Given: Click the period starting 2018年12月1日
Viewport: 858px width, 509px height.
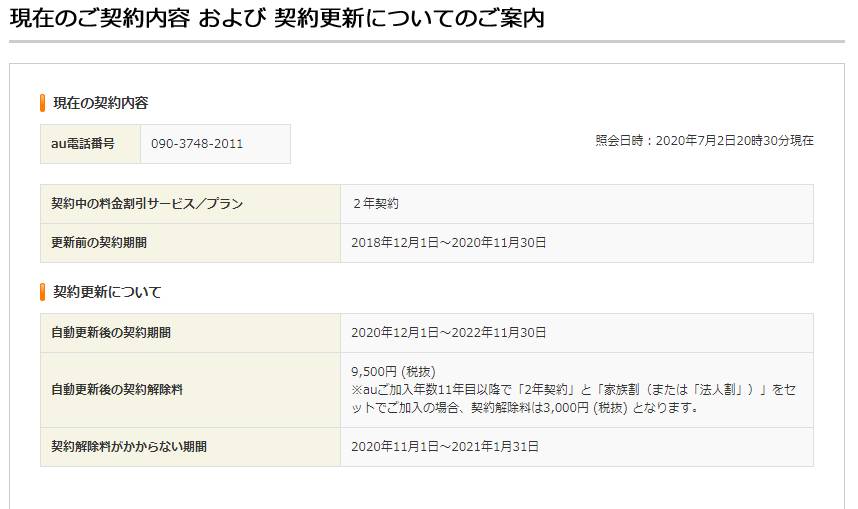Looking at the screenshot, I should [449, 243].
